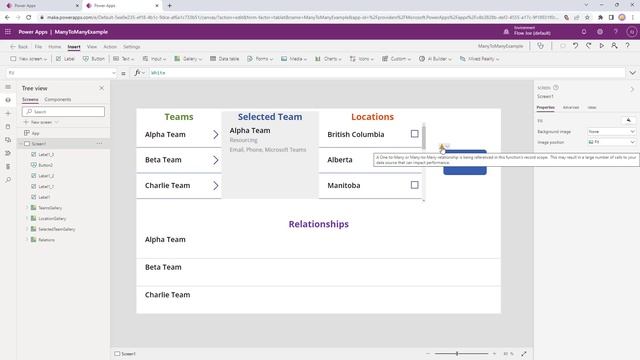Insert a Data table
The width and height of the screenshot is (640, 360).
pos(224,59)
